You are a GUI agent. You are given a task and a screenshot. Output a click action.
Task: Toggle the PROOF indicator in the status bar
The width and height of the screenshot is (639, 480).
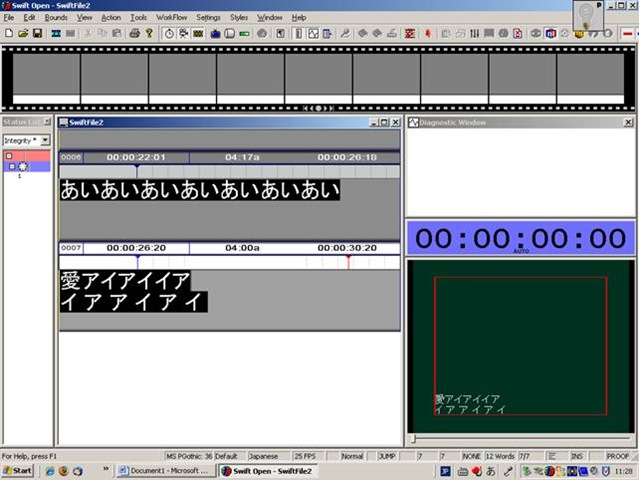pyautogui.click(x=619, y=455)
